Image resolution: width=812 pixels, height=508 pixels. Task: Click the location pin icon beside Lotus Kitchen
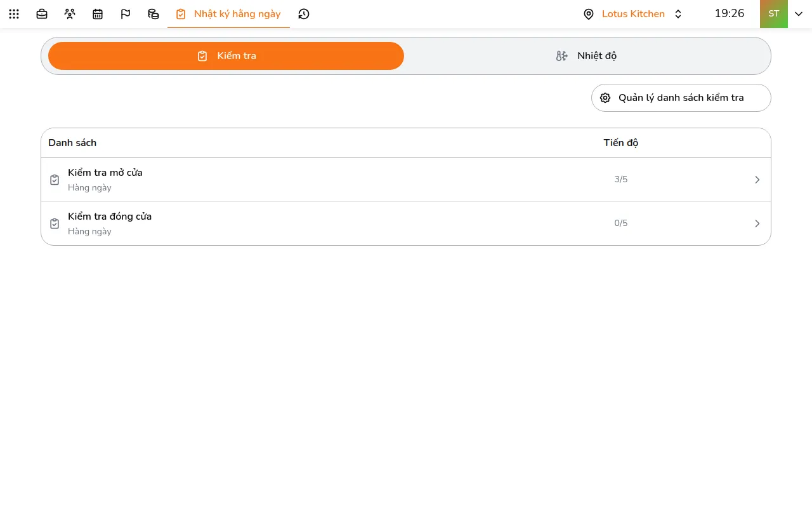589,14
